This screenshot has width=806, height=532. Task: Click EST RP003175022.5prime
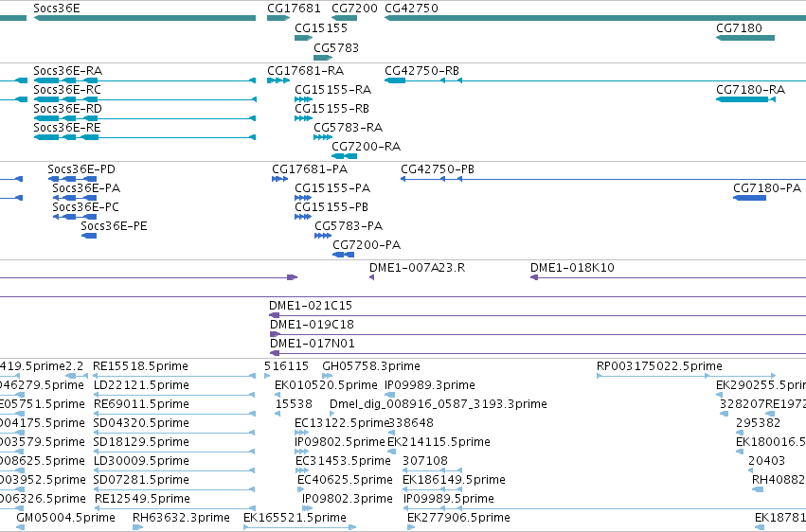point(687,376)
